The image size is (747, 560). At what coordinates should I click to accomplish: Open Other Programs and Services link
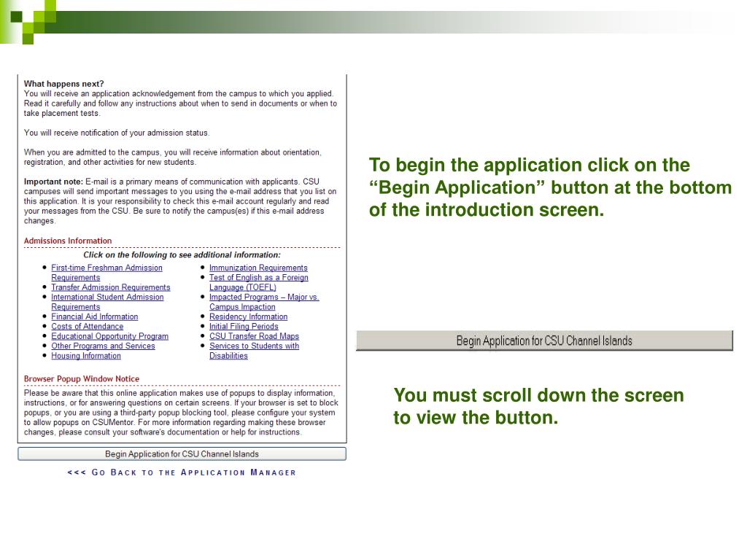103,346
